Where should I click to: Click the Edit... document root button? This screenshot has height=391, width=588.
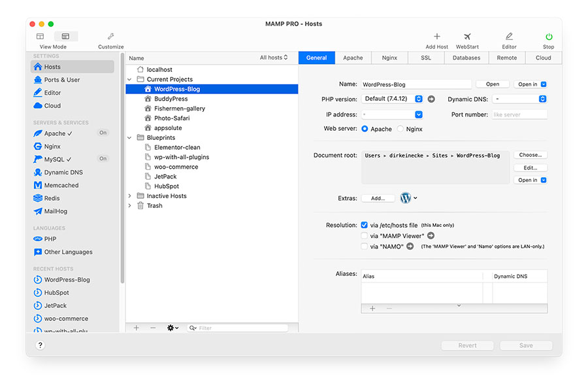tap(531, 168)
